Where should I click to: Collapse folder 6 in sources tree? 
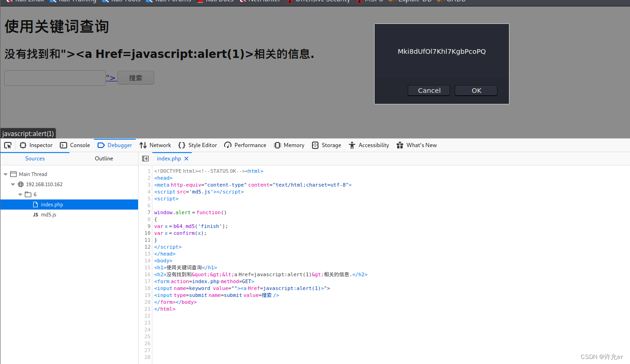(x=21, y=194)
